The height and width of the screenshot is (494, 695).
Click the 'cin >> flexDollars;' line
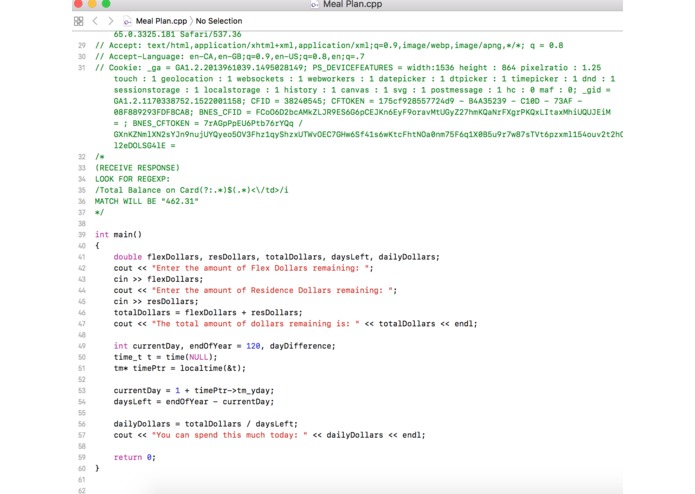click(158, 279)
